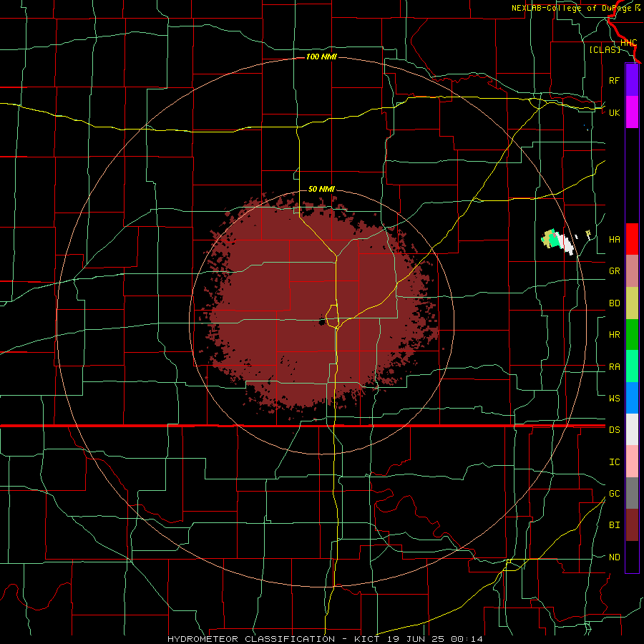This screenshot has width=644, height=644.
Task: Click the 'ND' legend label
Action: pos(614,557)
